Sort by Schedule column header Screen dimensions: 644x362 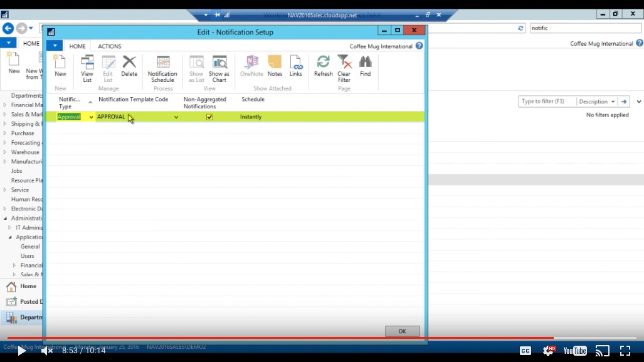click(x=253, y=100)
